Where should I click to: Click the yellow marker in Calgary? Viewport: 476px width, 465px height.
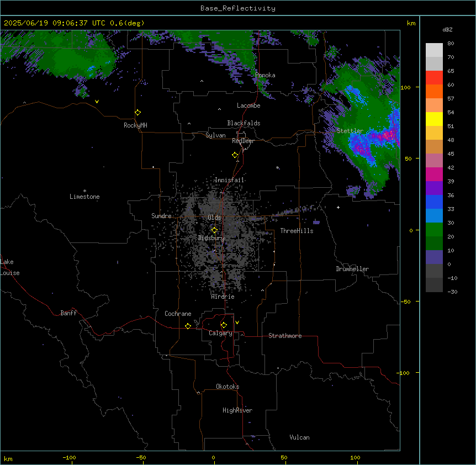tap(224, 325)
